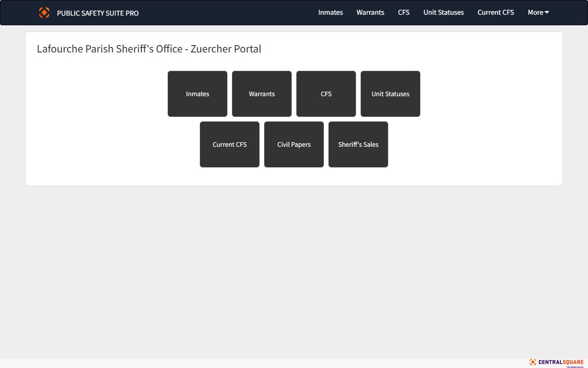
Task: Click the Current CFS tile button
Action: 230,144
